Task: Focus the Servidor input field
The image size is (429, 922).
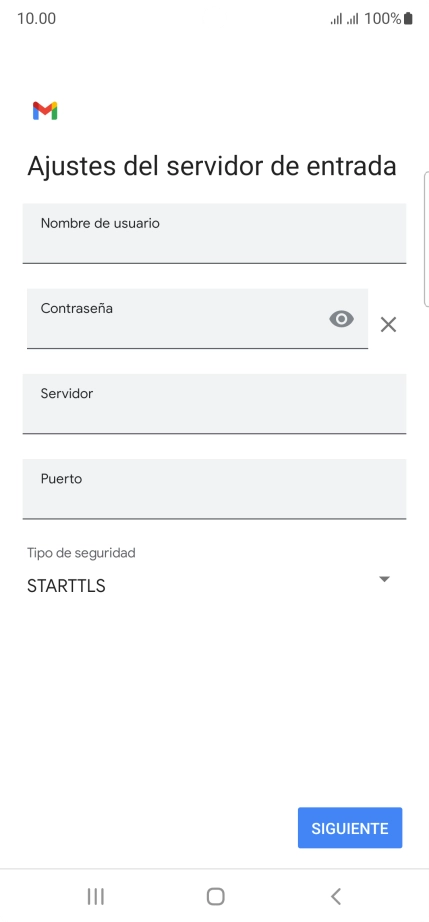Action: click(214, 404)
